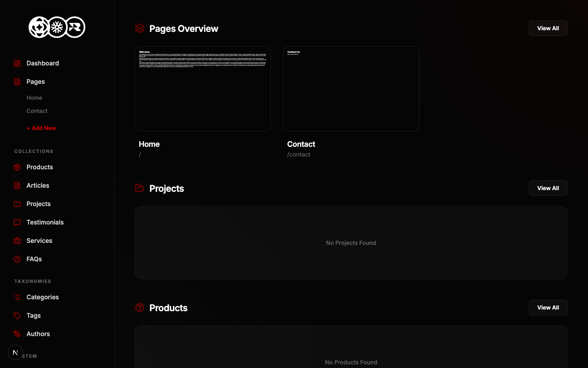Click the Pages Overview layers icon

click(x=140, y=28)
